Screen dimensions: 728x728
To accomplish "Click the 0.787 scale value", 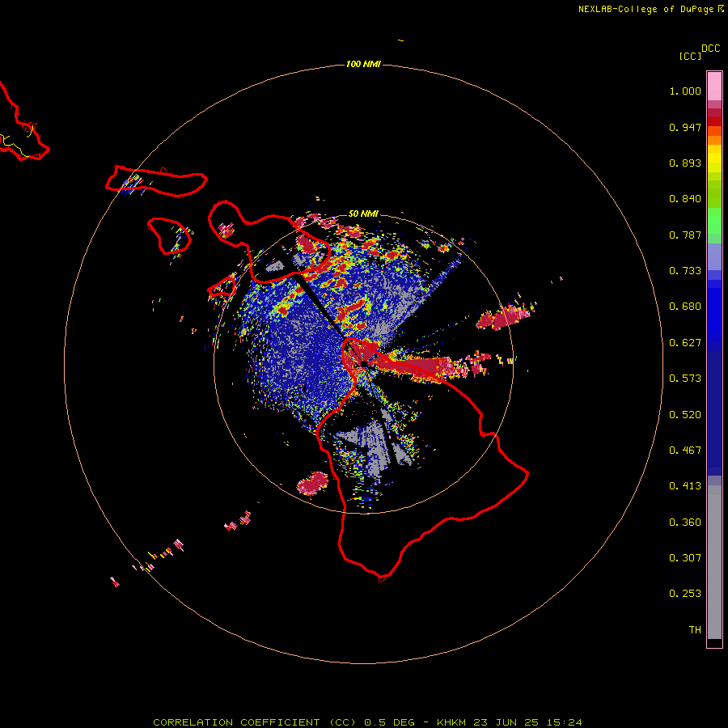I will (x=685, y=235).
